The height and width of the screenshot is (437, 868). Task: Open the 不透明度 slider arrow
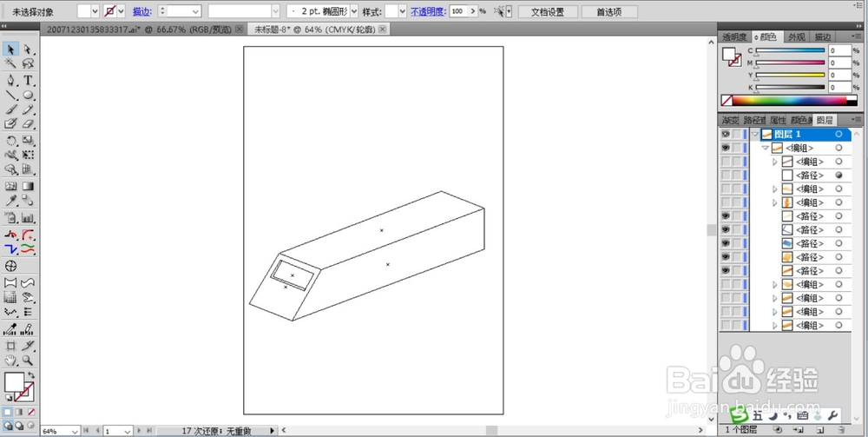pos(473,11)
